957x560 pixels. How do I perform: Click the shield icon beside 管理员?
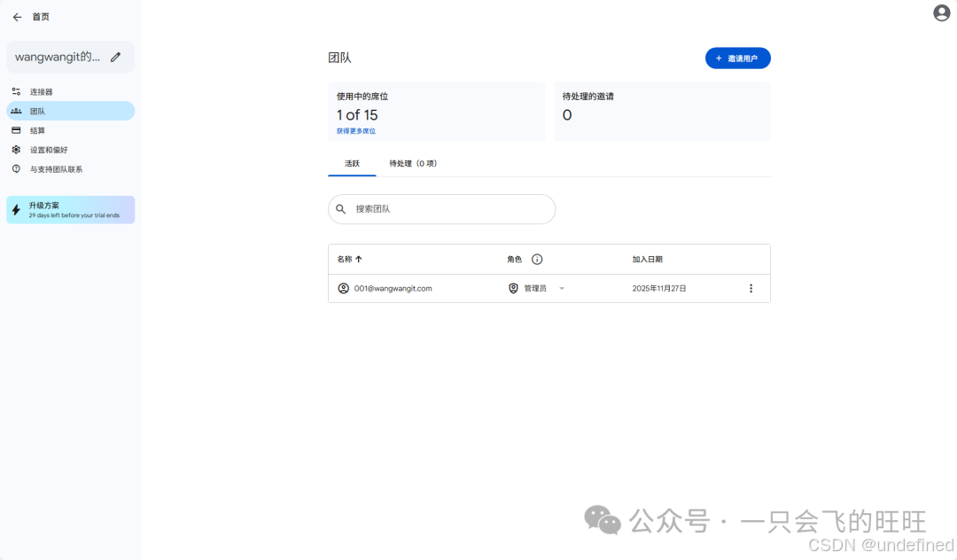pos(513,288)
